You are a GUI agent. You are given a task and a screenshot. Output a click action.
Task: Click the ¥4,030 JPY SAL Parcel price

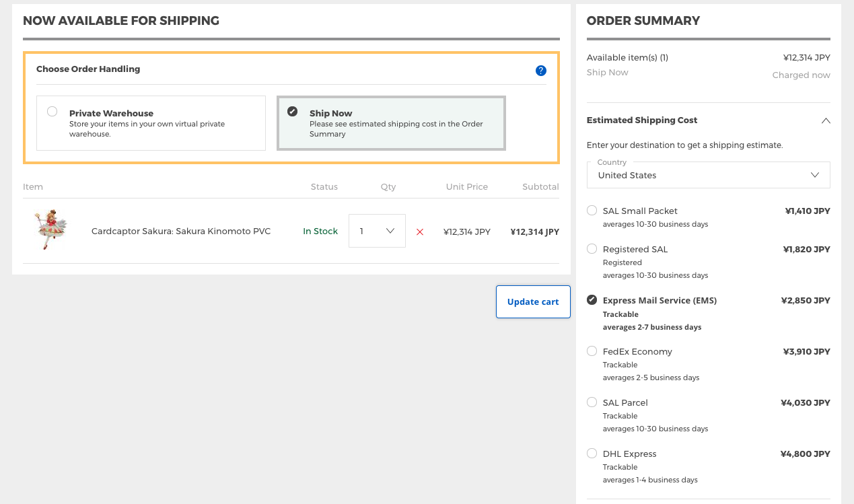click(x=806, y=403)
